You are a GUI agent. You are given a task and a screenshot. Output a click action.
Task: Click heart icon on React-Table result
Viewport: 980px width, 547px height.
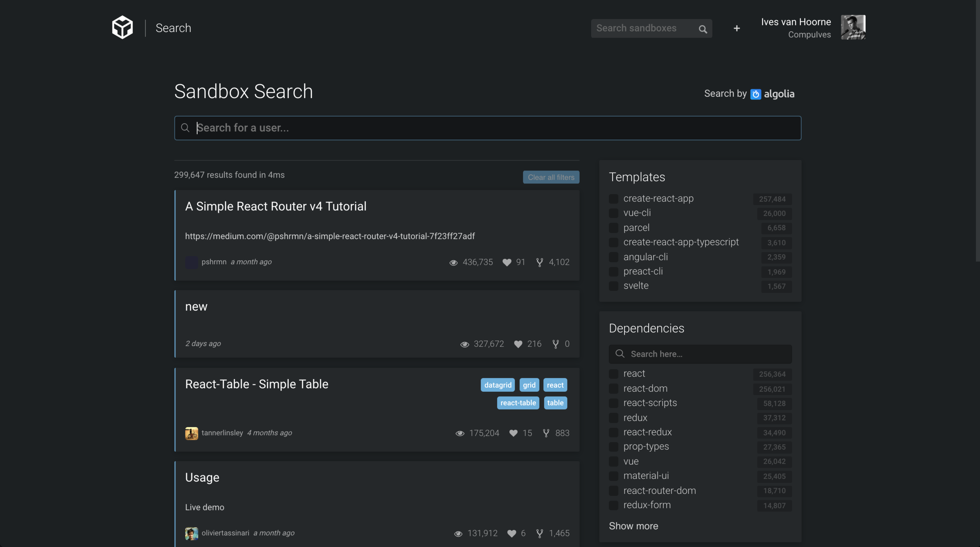tap(513, 433)
